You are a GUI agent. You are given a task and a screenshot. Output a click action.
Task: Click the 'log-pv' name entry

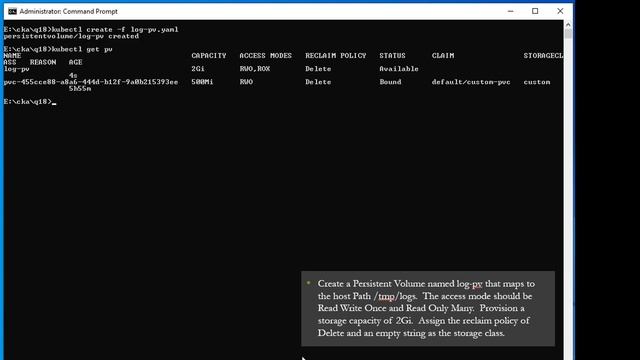click(16, 69)
